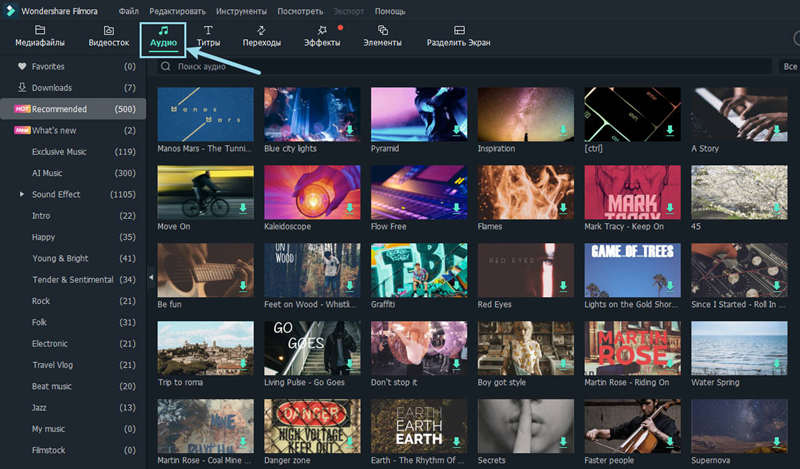Image resolution: width=800 pixels, height=469 pixels.
Task: Select the What's new category
Action: tap(73, 131)
